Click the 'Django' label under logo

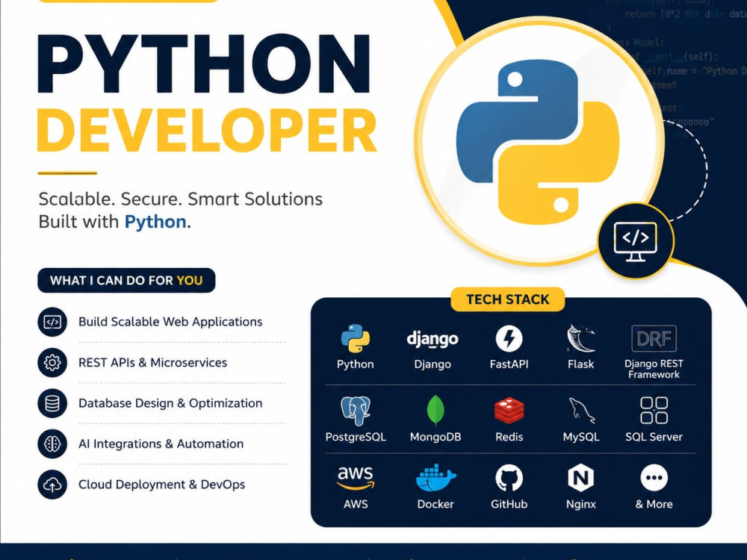tap(433, 364)
